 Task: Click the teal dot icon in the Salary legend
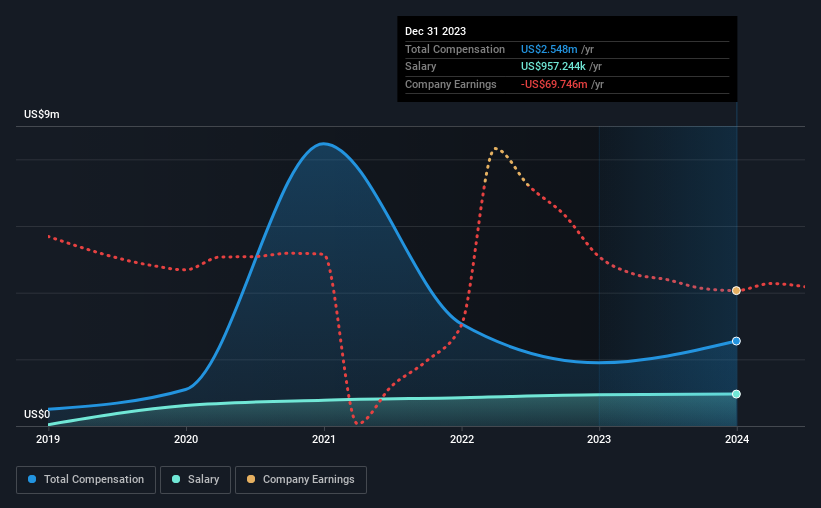(x=176, y=479)
